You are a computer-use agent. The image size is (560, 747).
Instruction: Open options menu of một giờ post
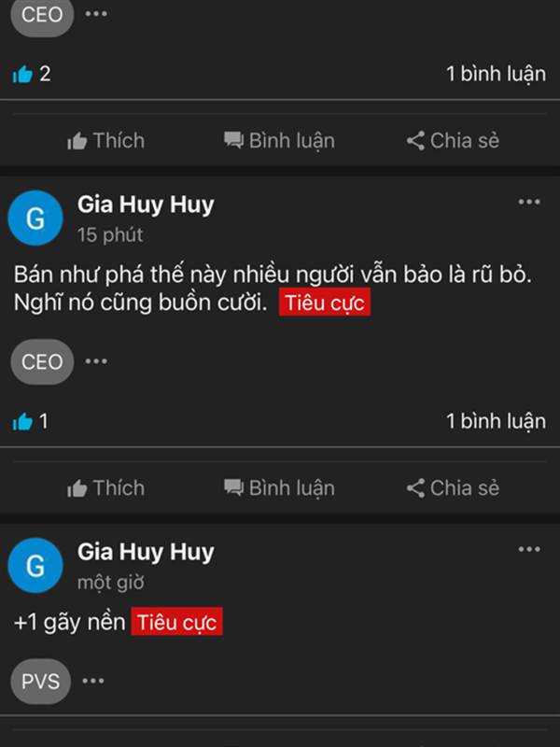pyautogui.click(x=529, y=549)
